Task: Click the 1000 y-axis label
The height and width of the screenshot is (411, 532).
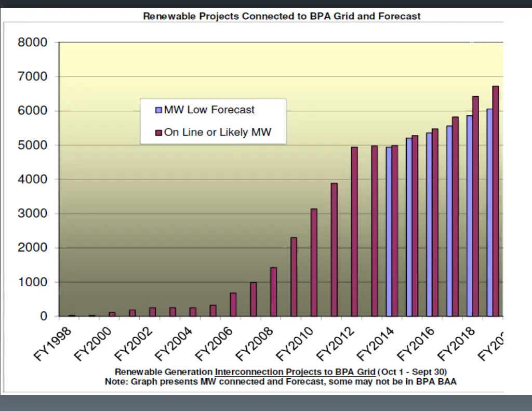Action: (33, 282)
